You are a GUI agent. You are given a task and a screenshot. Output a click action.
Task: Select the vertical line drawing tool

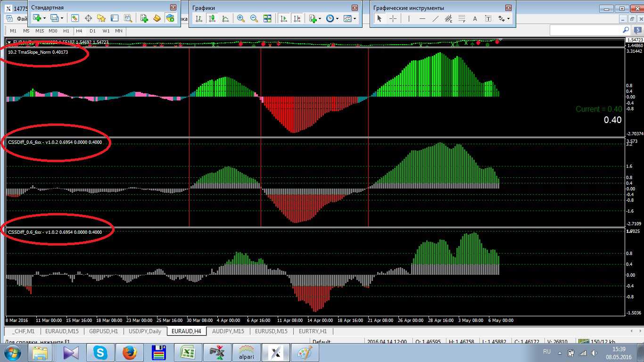tap(409, 18)
